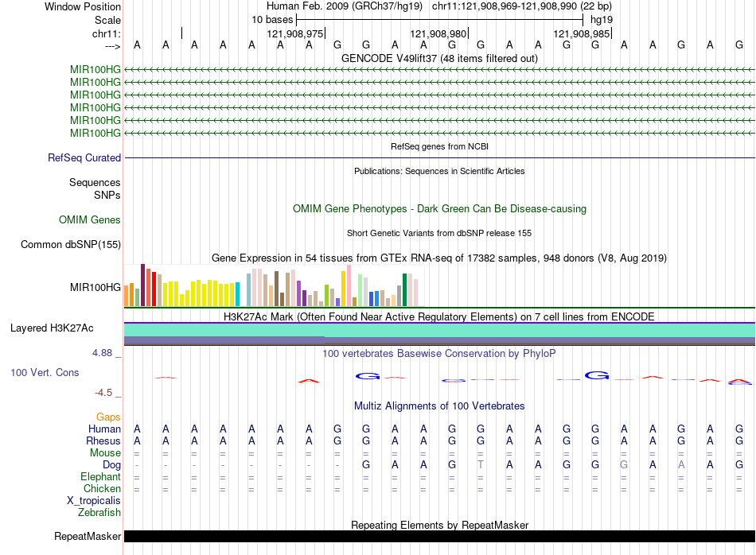Click the OMIM Genes track label
Image resolution: width=756 pixels, height=555 pixels.
click(x=90, y=219)
